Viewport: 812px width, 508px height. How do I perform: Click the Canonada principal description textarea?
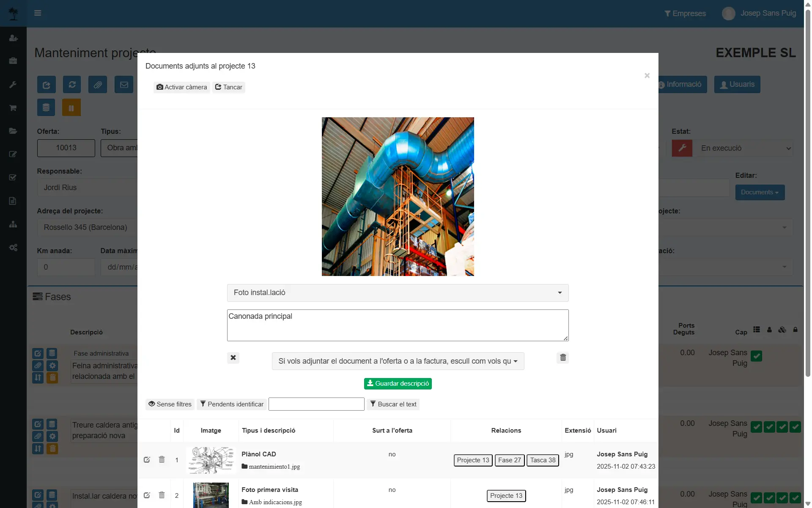point(398,325)
